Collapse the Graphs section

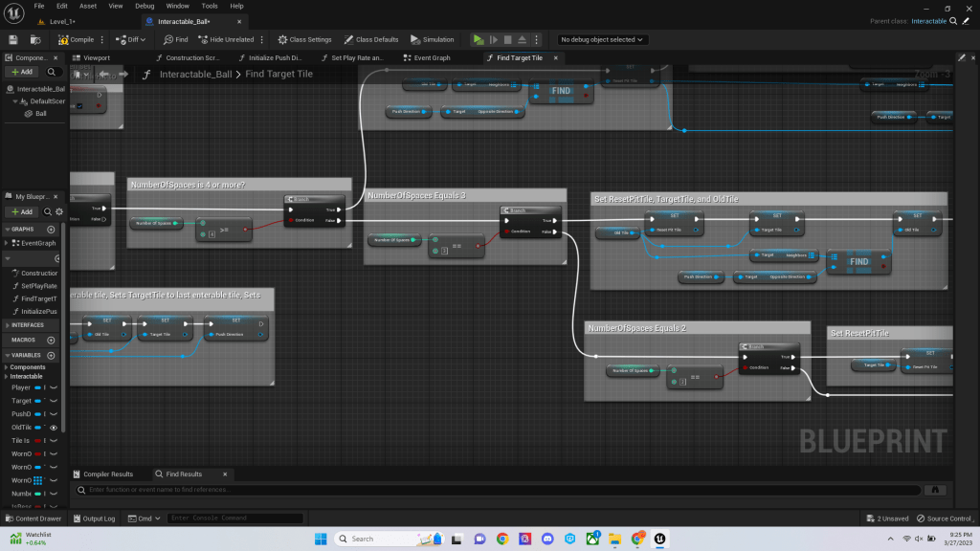[6, 230]
